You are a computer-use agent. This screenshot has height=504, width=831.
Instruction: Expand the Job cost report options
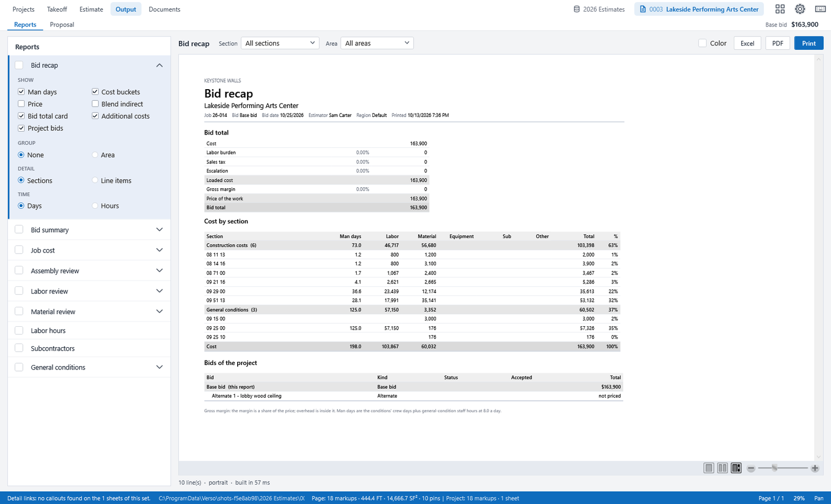160,250
